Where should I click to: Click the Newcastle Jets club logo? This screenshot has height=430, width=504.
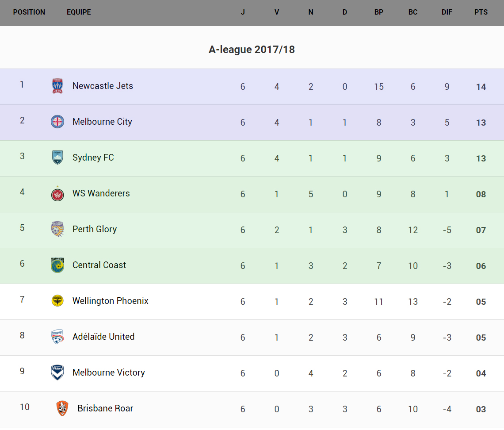(57, 86)
